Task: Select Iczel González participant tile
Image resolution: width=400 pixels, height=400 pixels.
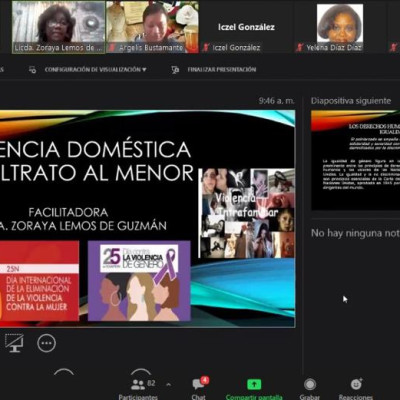Action: coord(246,27)
